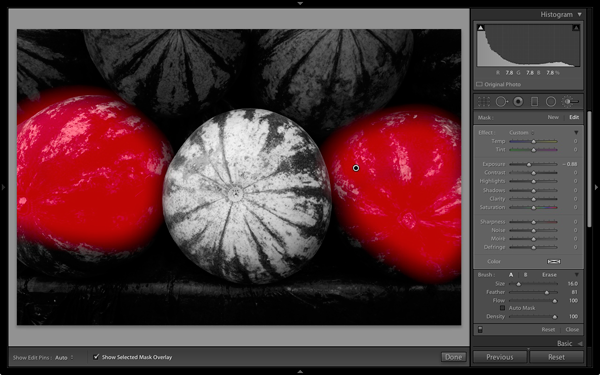Open the Color swatch picker

(554, 261)
